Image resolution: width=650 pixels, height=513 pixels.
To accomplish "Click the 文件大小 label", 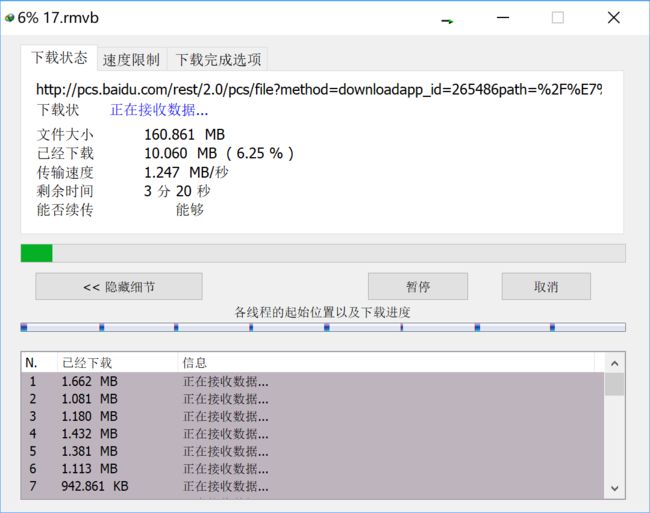I will 65,135.
